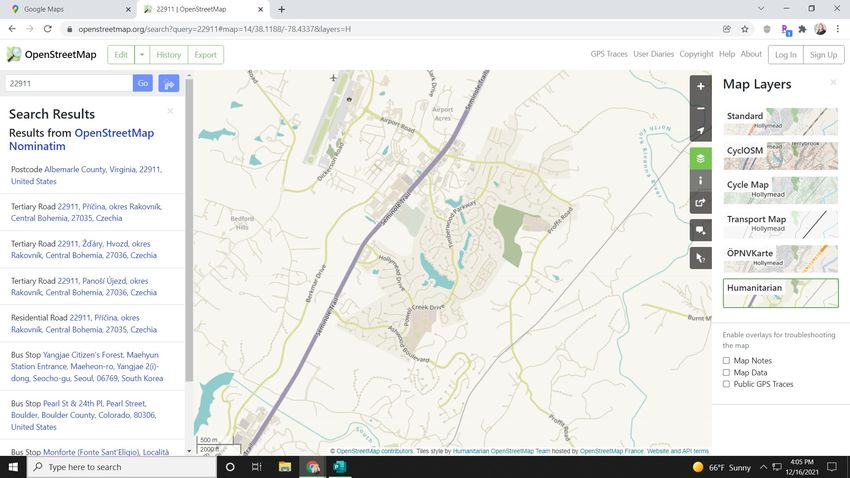Click the Edit button
The image size is (850, 478).
[121, 55]
